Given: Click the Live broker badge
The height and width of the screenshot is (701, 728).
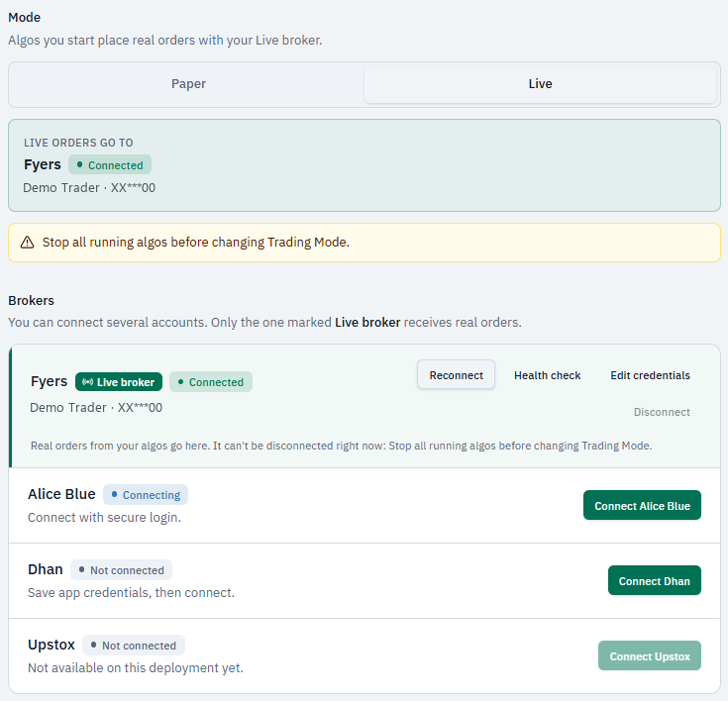Looking at the screenshot, I should coord(119,382).
